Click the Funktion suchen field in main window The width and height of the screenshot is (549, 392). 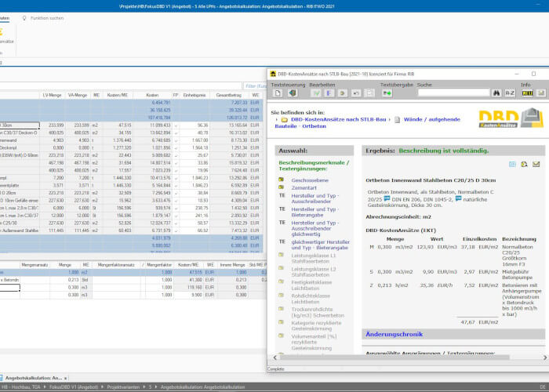pyautogui.click(x=47, y=18)
